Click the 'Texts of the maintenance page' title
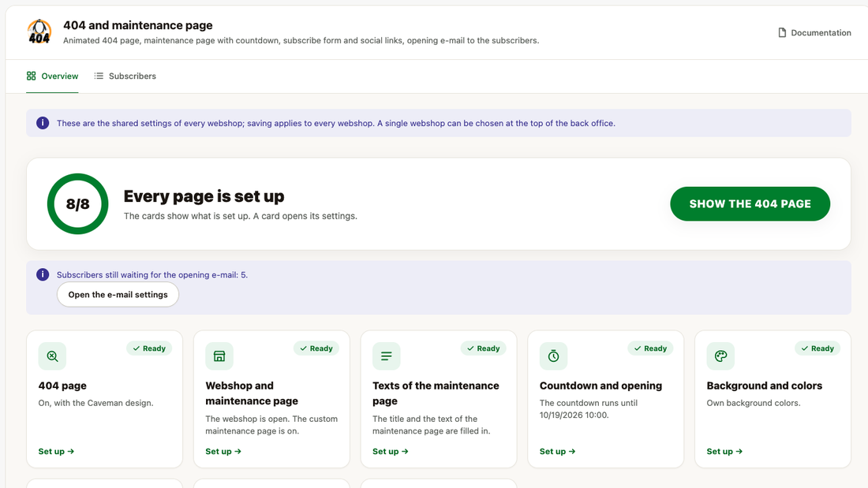This screenshot has height=488, width=868. (x=436, y=393)
